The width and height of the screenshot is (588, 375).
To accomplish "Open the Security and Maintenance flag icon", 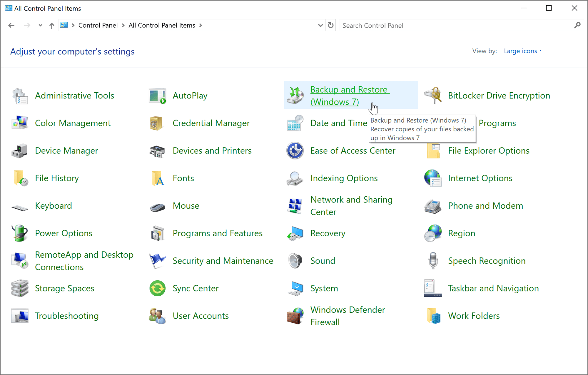I will tap(157, 261).
